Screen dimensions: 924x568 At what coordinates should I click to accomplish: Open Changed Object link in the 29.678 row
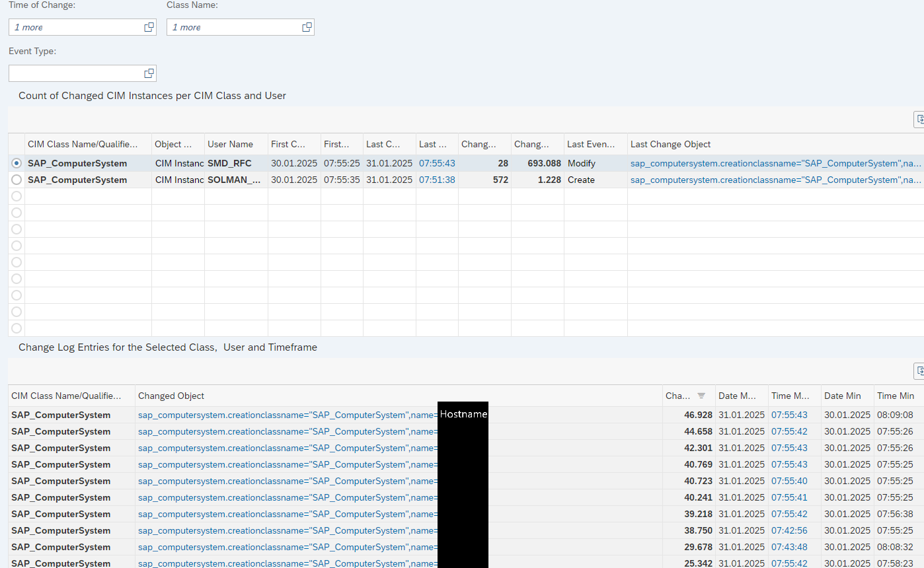tap(288, 547)
